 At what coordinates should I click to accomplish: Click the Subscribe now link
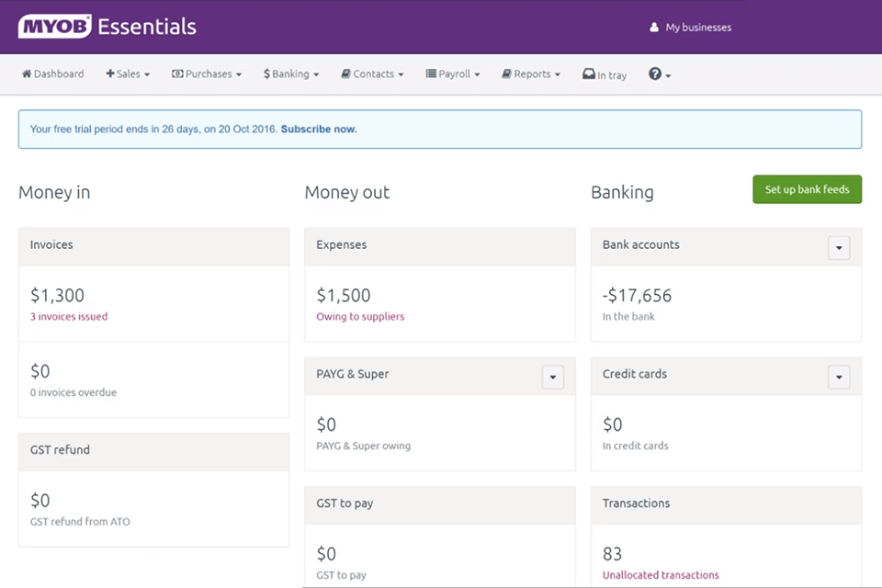point(319,130)
